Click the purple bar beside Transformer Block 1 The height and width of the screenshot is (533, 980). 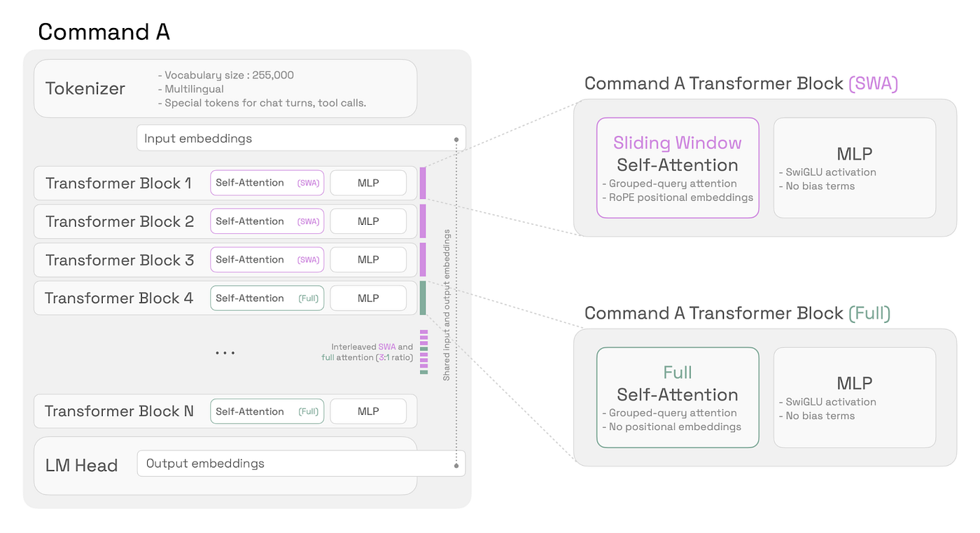[423, 183]
